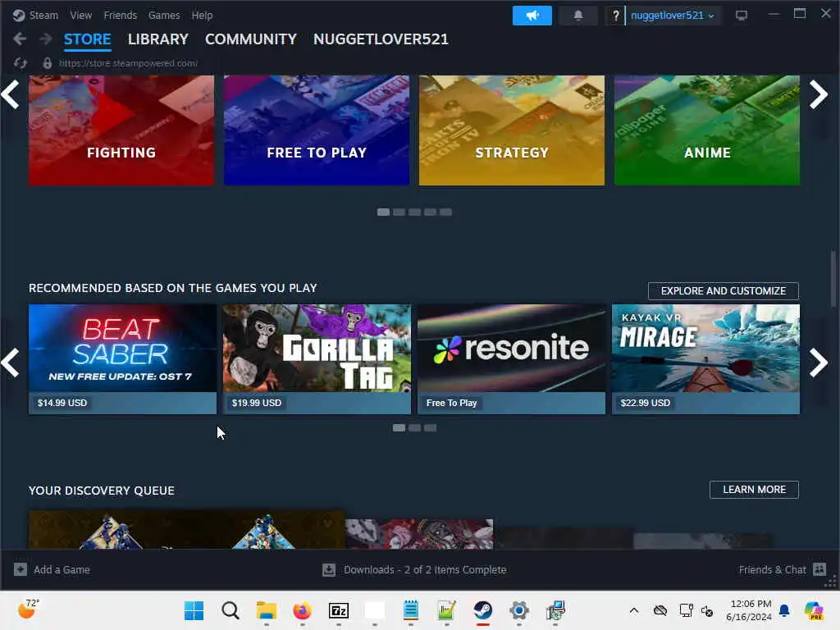Click the Add a Game plus icon
This screenshot has width=840, height=630.
21,569
